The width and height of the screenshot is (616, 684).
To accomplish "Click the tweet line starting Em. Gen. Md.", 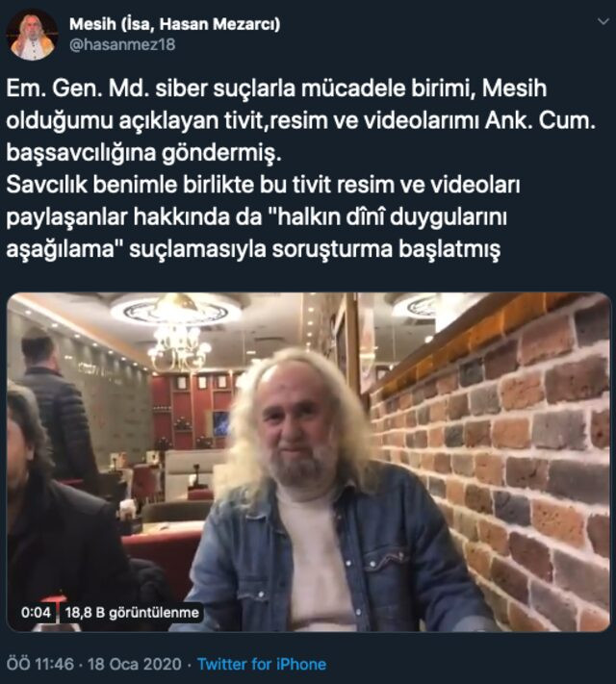I will pos(276,89).
